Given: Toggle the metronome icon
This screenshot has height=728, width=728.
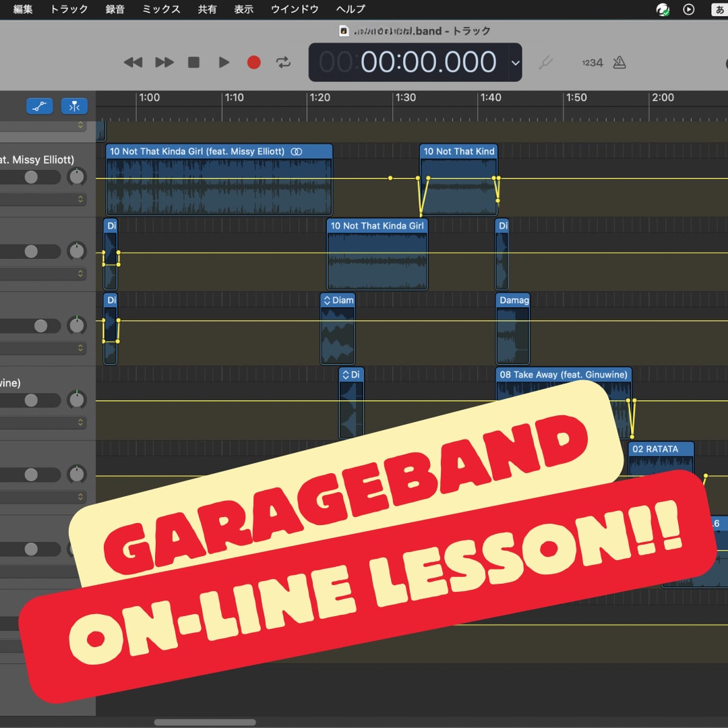Looking at the screenshot, I should [x=619, y=62].
